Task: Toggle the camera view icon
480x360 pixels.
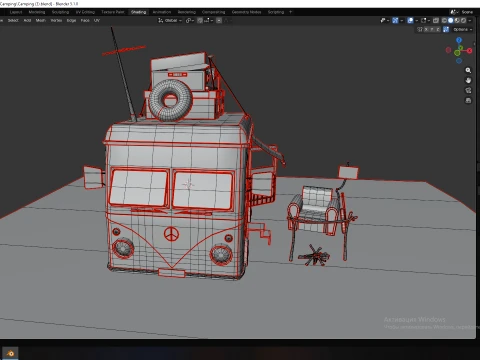Action: pos(468,90)
